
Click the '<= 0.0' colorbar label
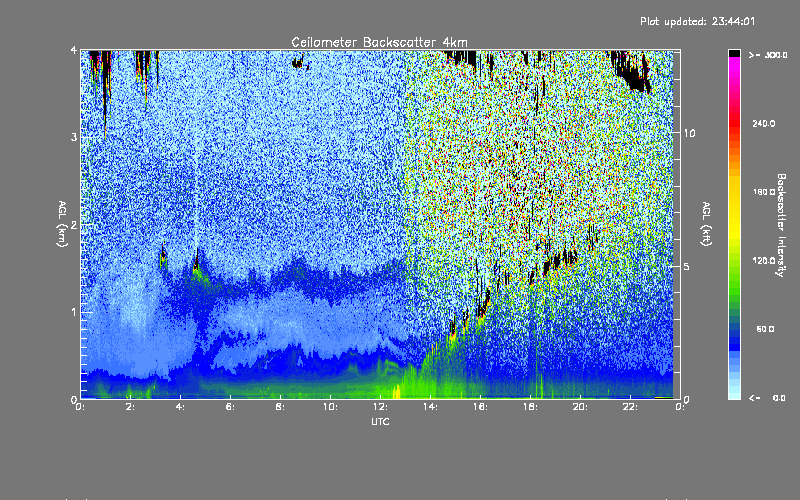[x=768, y=398]
